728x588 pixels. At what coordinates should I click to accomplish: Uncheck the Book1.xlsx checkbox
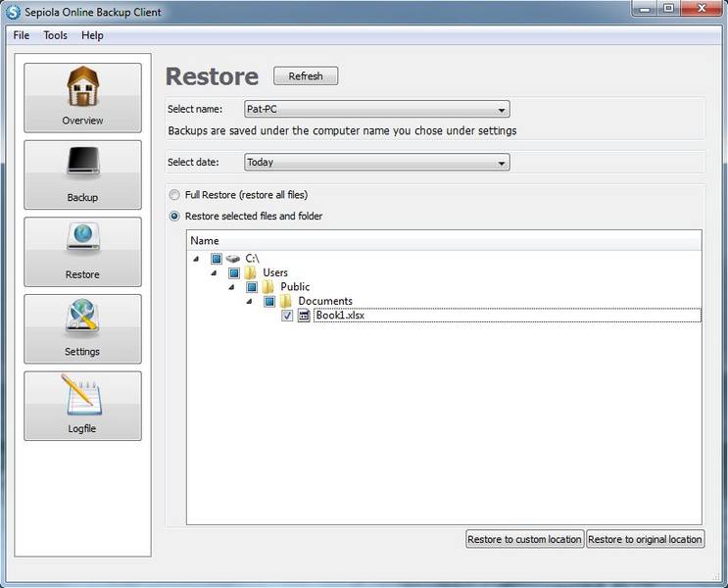click(287, 316)
